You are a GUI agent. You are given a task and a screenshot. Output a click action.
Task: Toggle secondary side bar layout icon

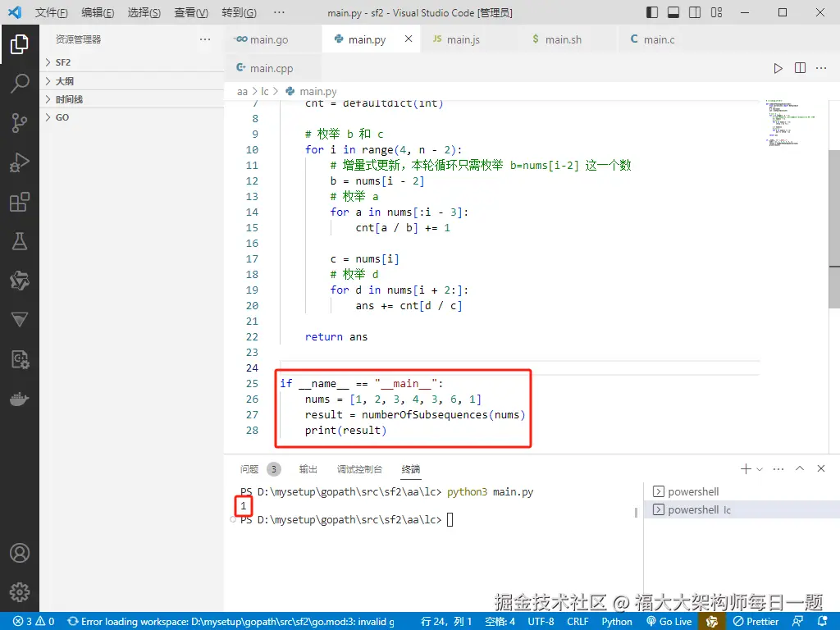(695, 12)
